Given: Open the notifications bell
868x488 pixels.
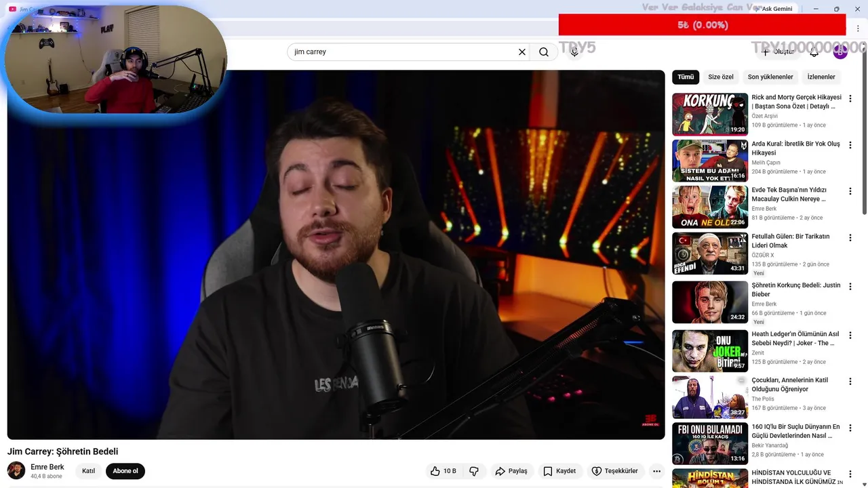Looking at the screenshot, I should pyautogui.click(x=814, y=52).
